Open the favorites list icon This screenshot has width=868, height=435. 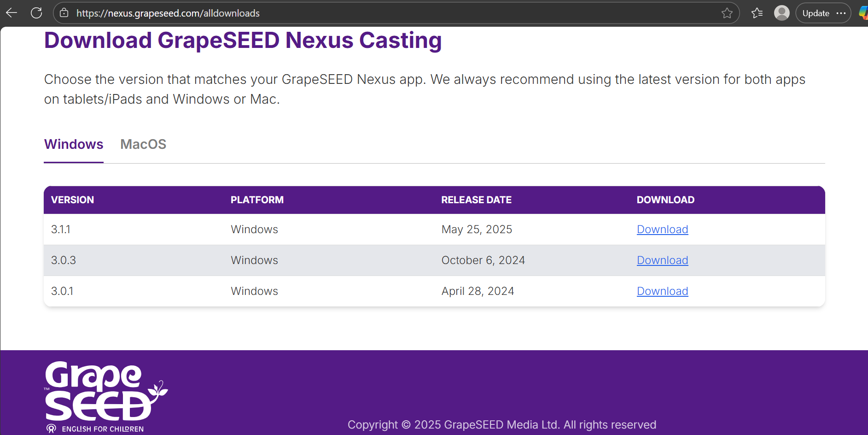757,13
